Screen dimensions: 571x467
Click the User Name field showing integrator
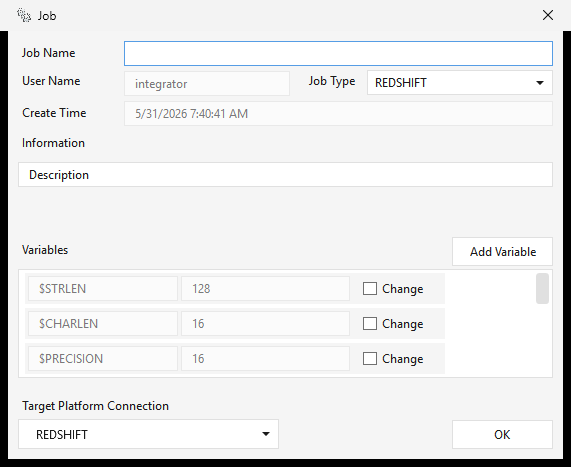pyautogui.click(x=207, y=83)
